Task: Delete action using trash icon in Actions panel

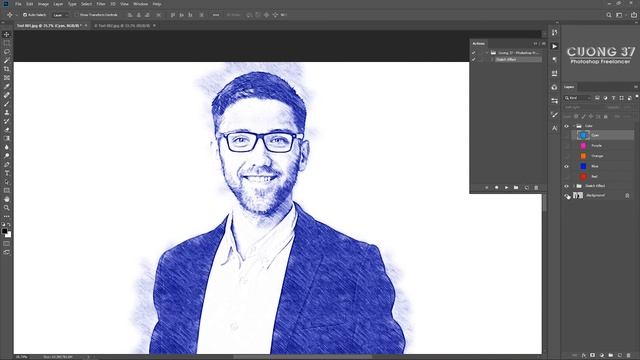Action: tap(536, 188)
